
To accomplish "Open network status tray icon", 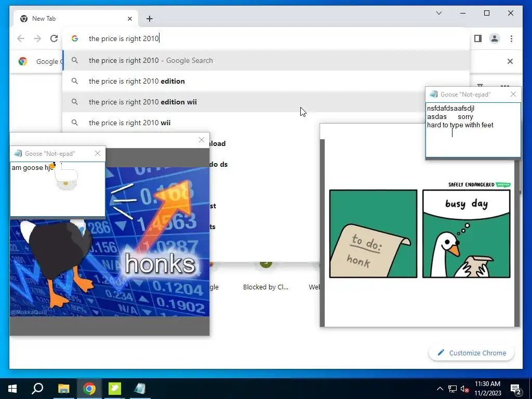I will 453,389.
